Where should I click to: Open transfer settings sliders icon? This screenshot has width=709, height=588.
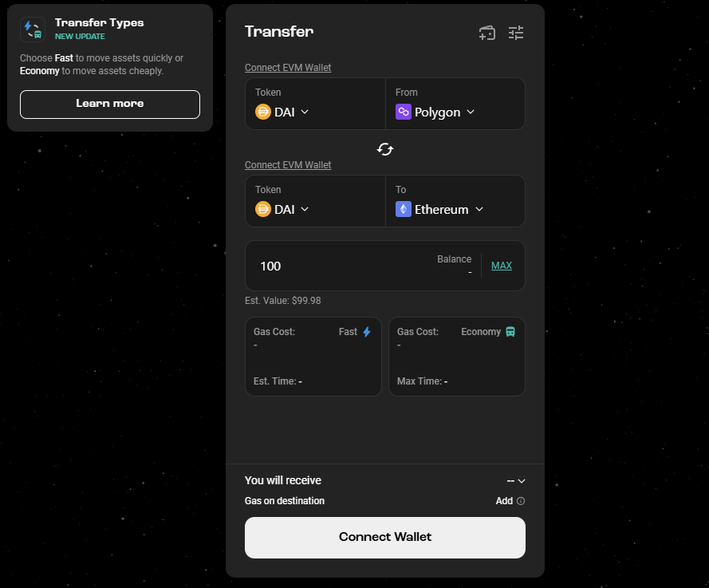[516, 33]
